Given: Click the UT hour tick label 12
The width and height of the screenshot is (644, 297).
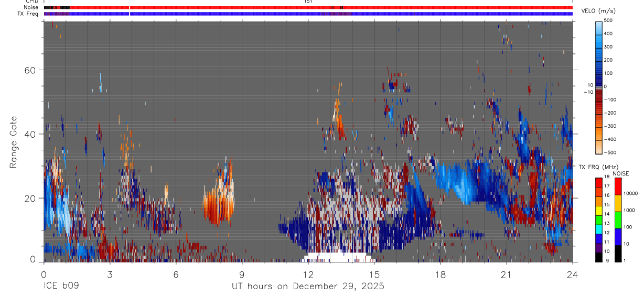Looking at the screenshot, I should click(308, 274).
